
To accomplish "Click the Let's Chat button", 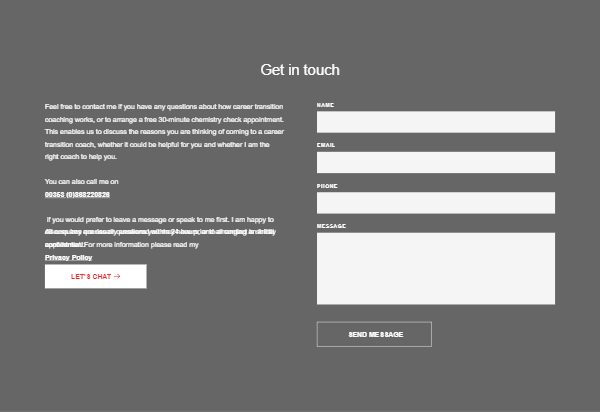I will click(95, 276).
